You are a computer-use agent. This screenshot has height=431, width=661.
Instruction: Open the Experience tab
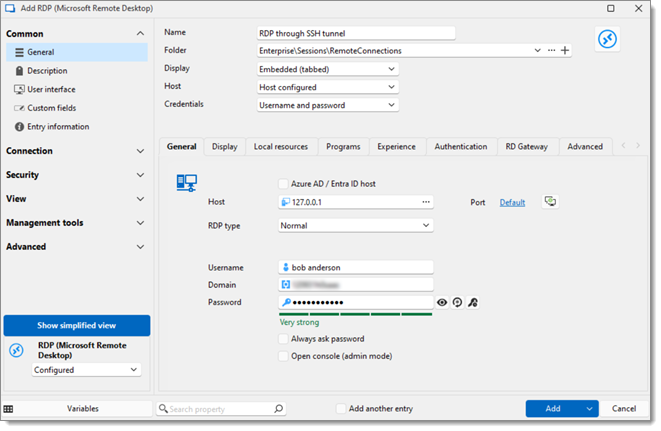[396, 147]
